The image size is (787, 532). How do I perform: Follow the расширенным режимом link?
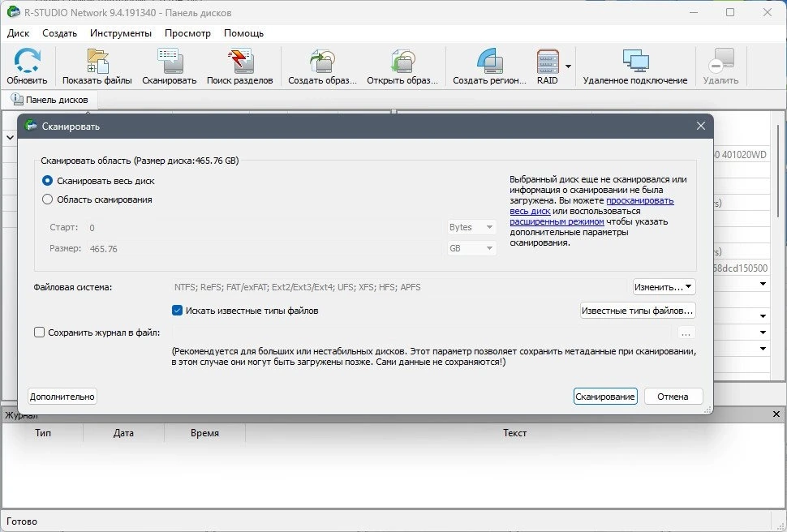(557, 221)
